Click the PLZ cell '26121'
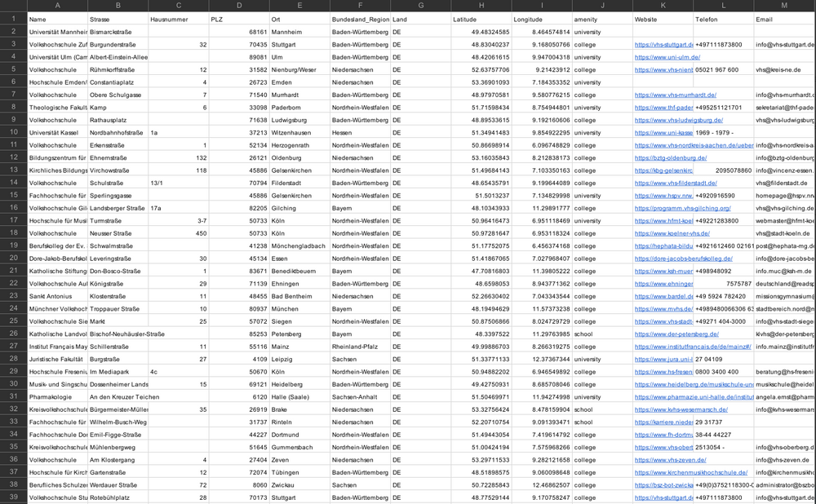 tap(239, 157)
